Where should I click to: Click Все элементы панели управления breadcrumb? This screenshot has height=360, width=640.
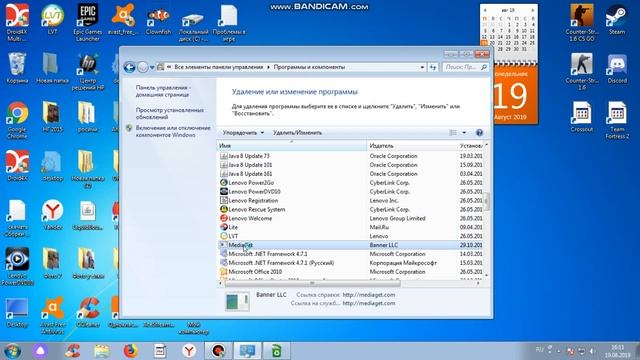click(218, 67)
